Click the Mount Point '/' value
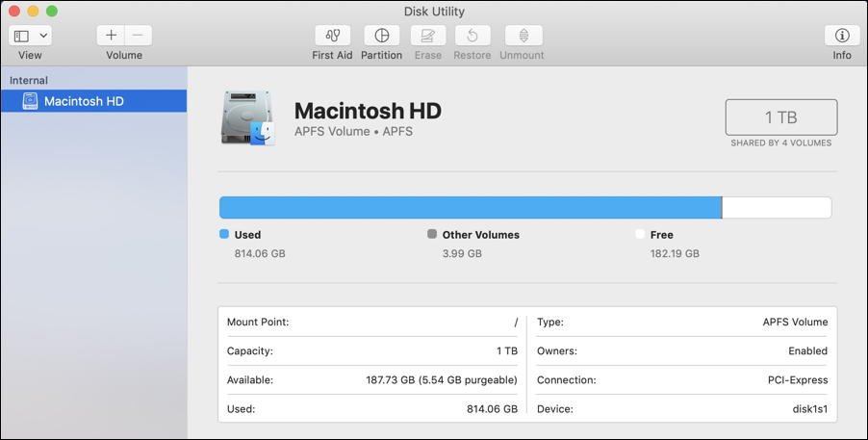The width and height of the screenshot is (868, 440). pyautogui.click(x=516, y=322)
